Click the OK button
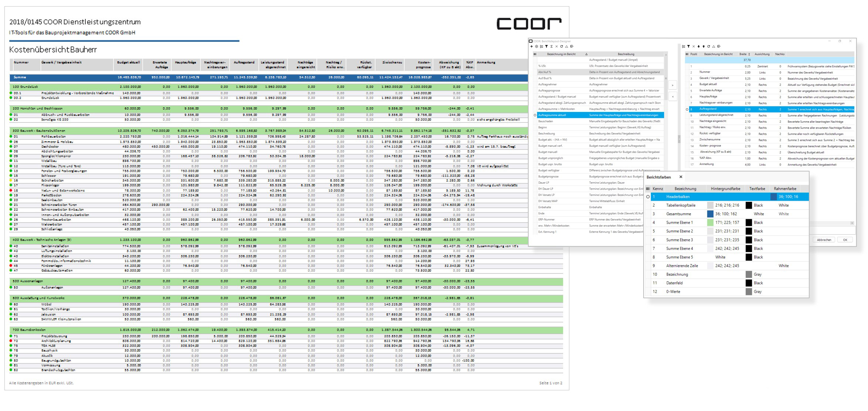868x411 pixels. click(845, 240)
